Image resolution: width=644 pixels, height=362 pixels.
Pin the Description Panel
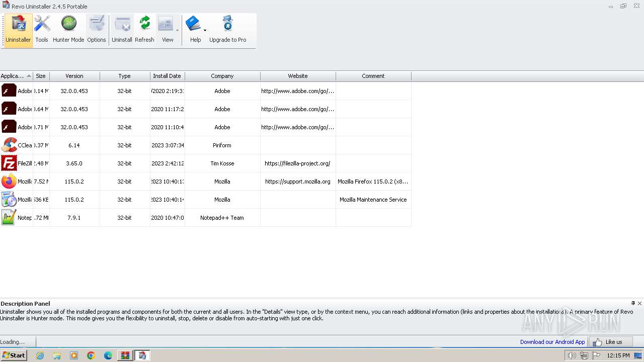pyautogui.click(x=633, y=303)
